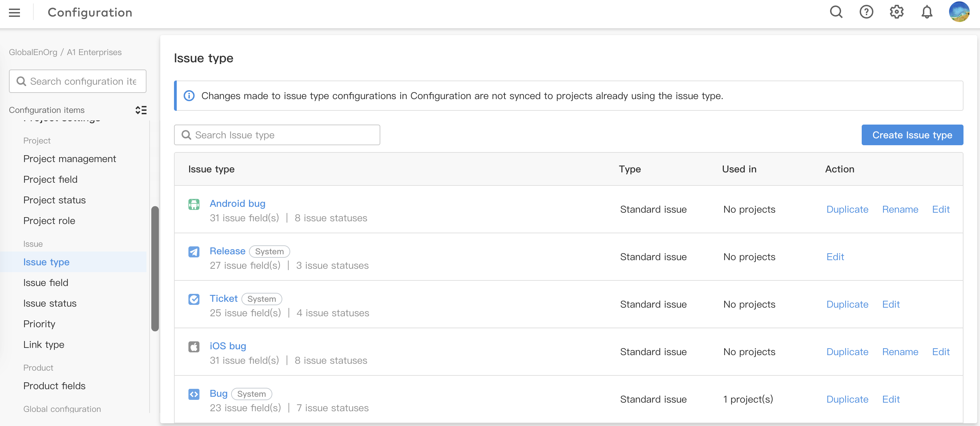Click the user profile avatar
The image size is (980, 426).
coord(959,12)
